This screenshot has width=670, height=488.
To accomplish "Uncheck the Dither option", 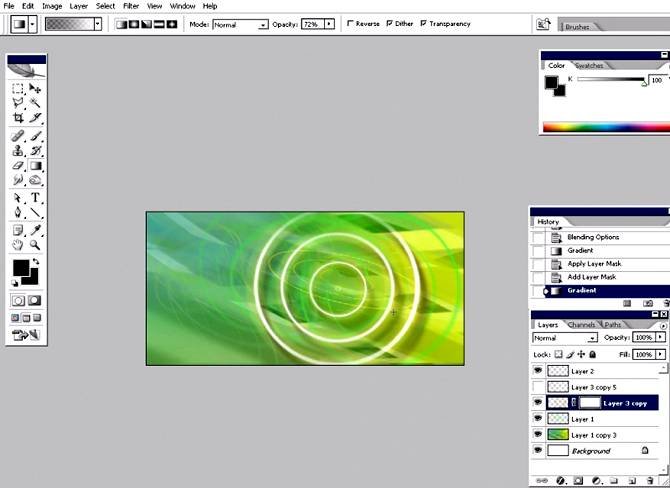I will point(390,23).
